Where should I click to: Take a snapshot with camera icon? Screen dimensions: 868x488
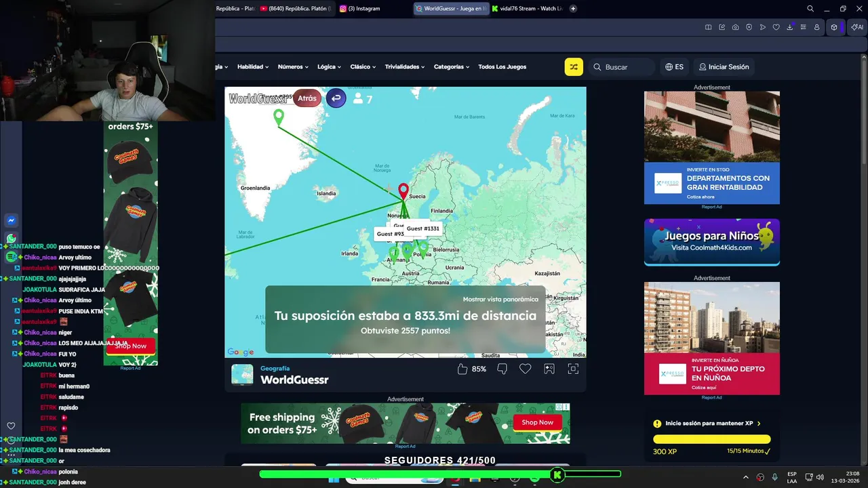pos(736,27)
